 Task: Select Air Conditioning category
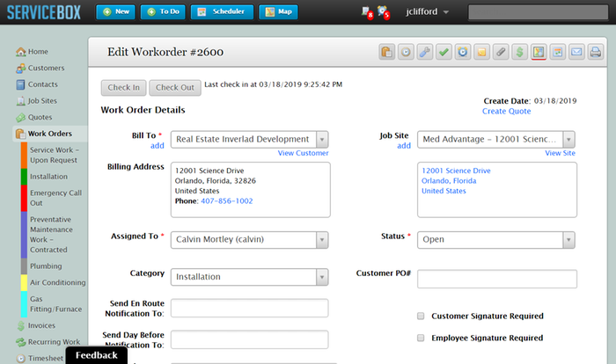coord(58,283)
